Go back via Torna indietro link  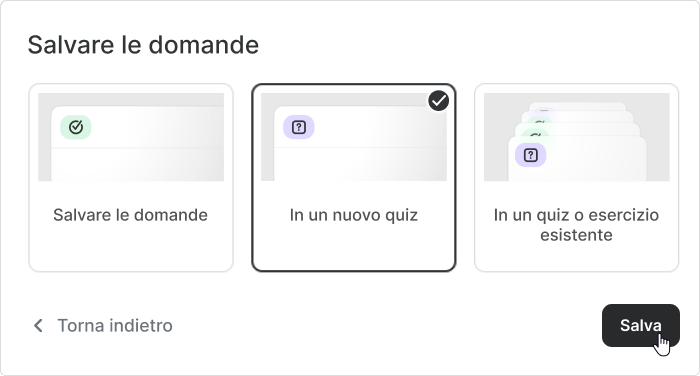[103, 326]
